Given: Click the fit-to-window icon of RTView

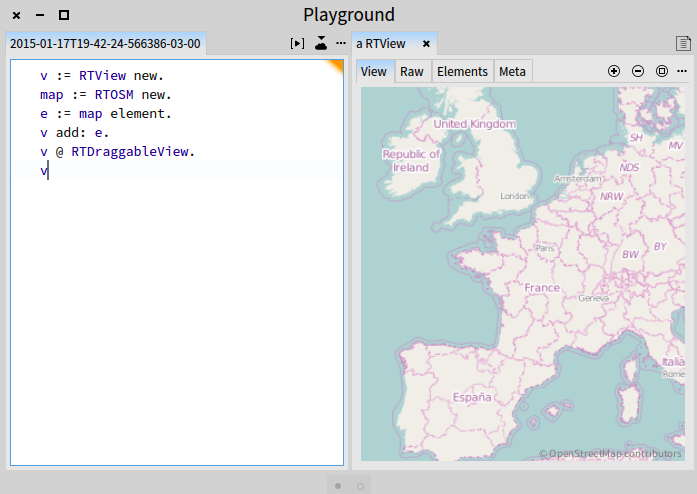Looking at the screenshot, I should 661,72.
